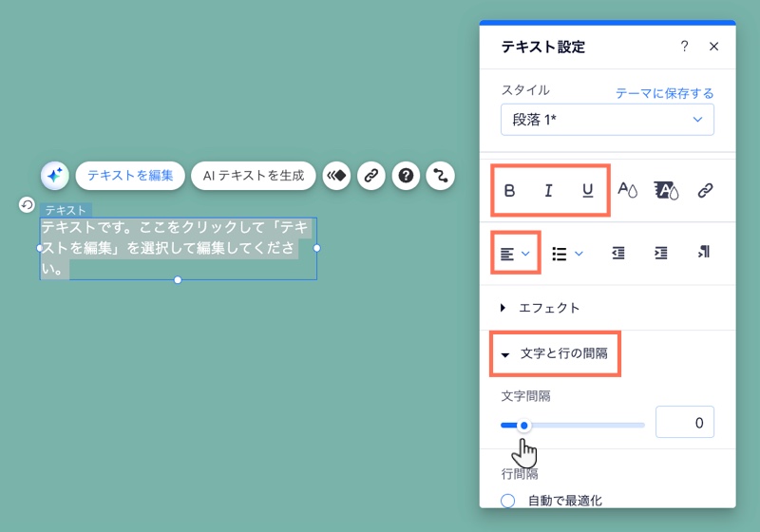Click the link icon in floating toolbar

(371, 176)
